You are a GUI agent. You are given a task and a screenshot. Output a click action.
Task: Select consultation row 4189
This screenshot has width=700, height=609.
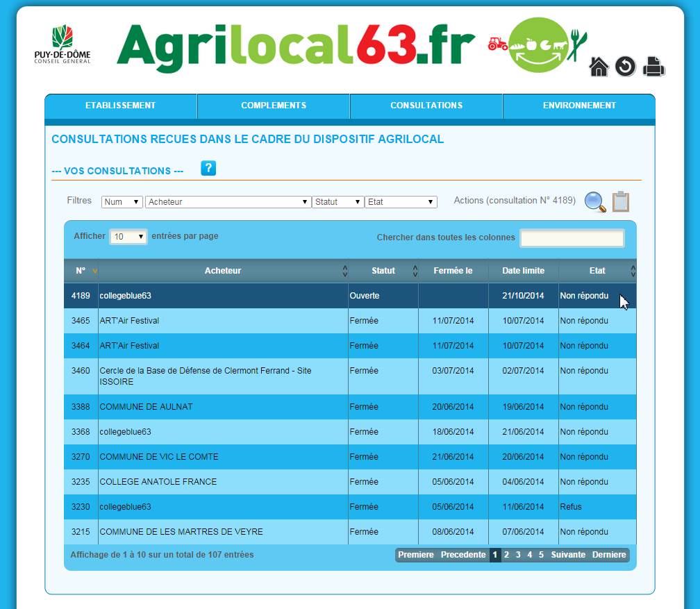tap(350, 296)
